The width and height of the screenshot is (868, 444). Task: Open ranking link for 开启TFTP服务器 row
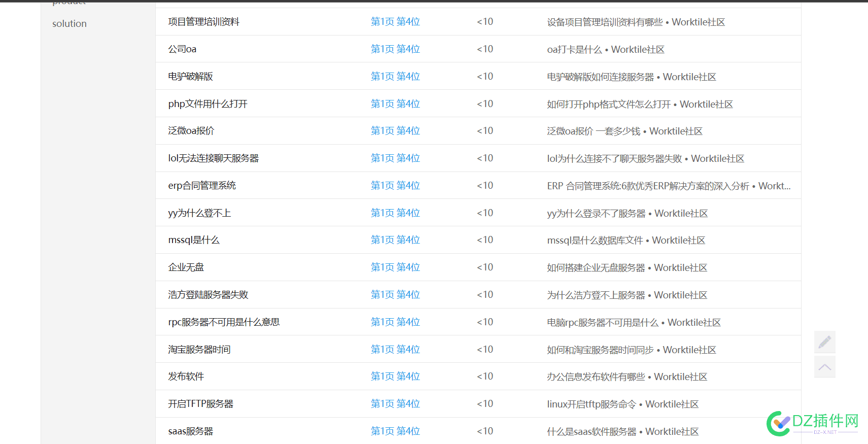point(395,404)
